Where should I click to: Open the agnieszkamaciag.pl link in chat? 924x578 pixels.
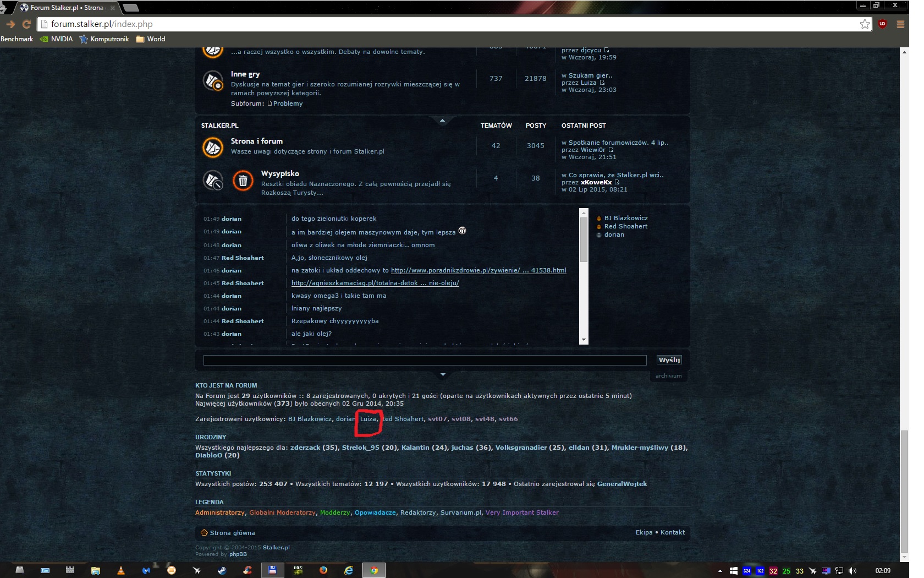[375, 283]
